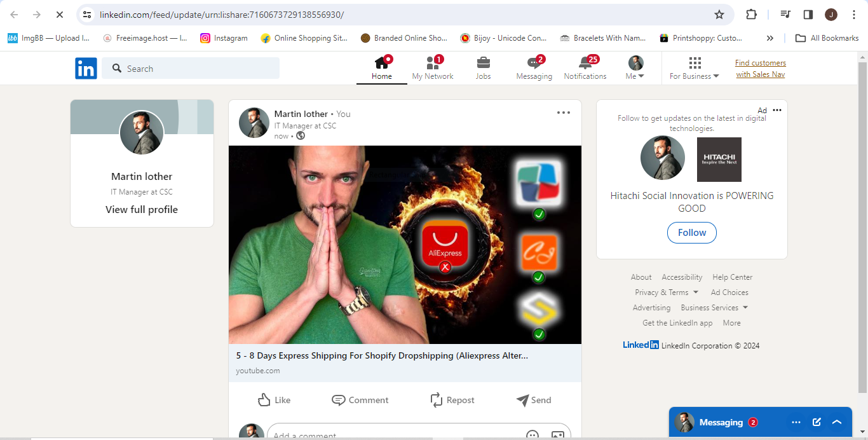Image resolution: width=868 pixels, height=440 pixels.
Task: Go to the Jobs tab
Action: click(483, 68)
